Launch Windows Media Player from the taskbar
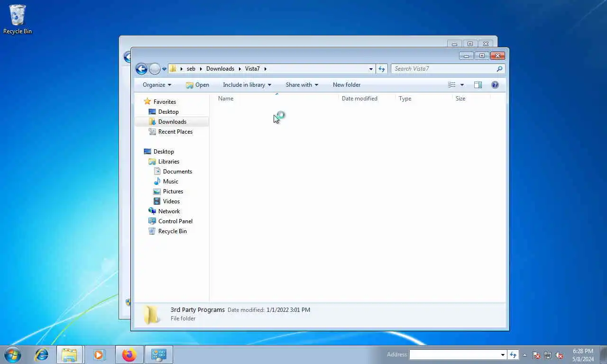Screen dimensions: 607x364 click(99, 355)
